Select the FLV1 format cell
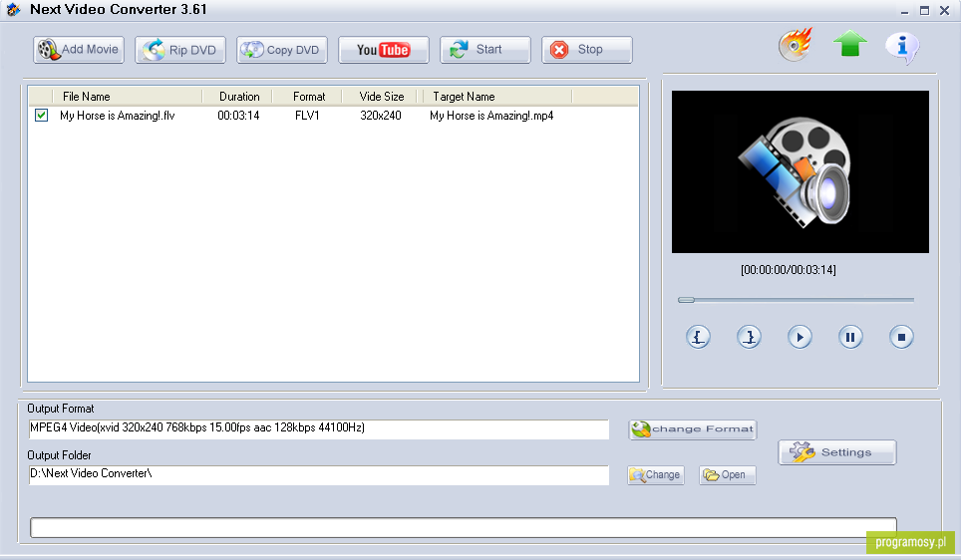Viewport: 961px width, 560px height. tap(307, 116)
